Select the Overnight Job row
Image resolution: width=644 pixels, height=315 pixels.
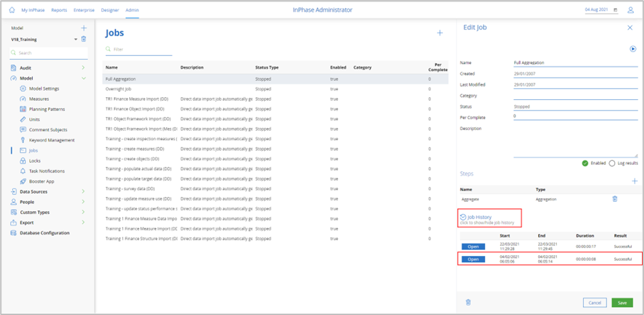click(275, 88)
